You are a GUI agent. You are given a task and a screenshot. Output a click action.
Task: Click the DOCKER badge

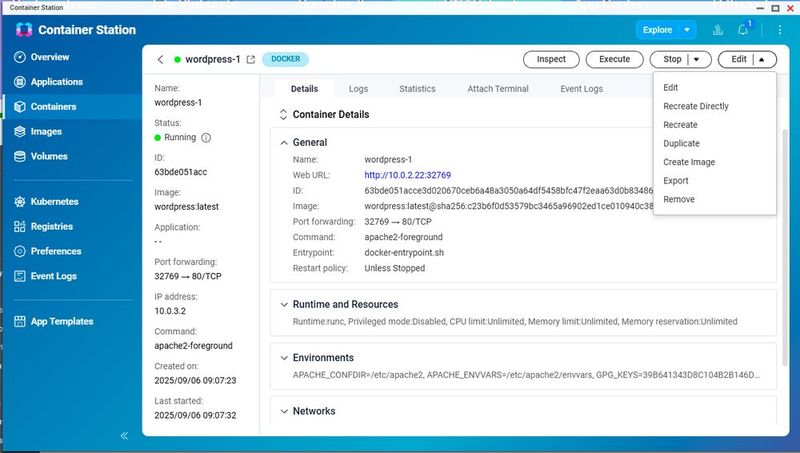(285, 59)
